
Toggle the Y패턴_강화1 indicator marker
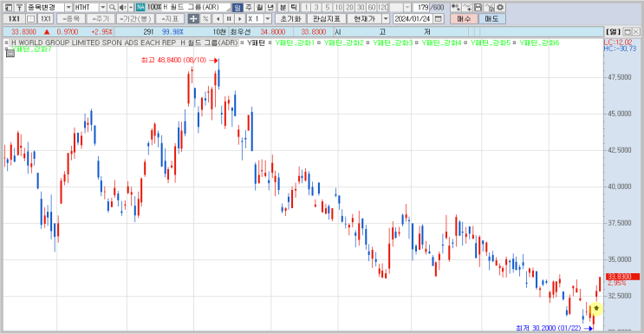(x=271, y=43)
